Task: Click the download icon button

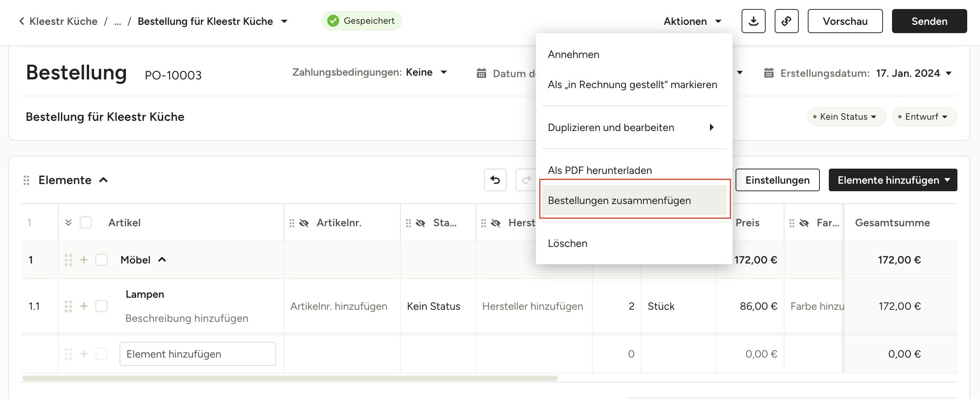Action: pyautogui.click(x=753, y=21)
